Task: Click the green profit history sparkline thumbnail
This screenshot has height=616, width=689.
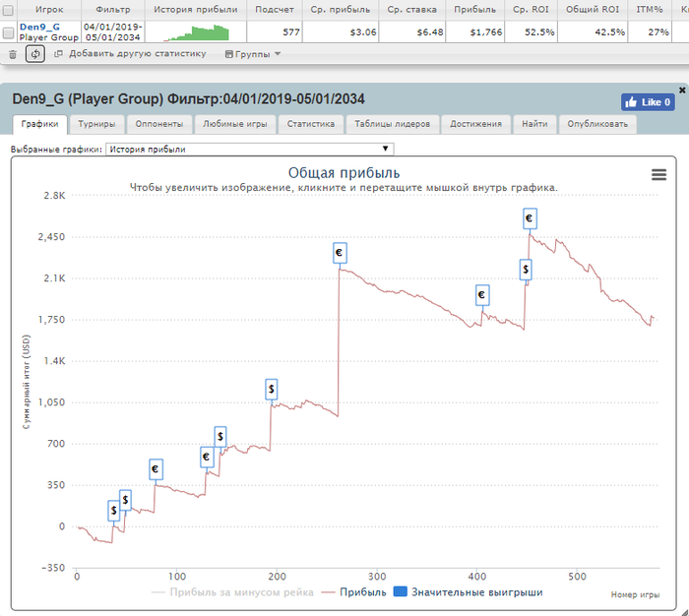Action: tap(197, 32)
